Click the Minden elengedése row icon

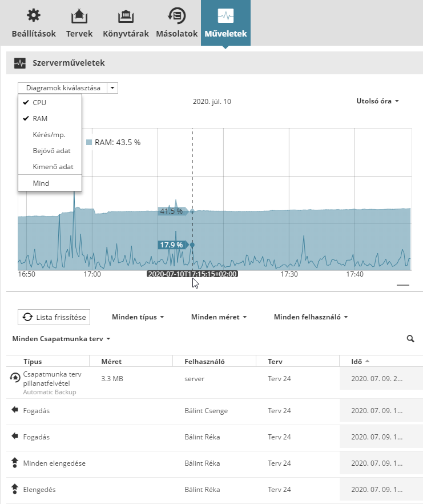[15, 463]
